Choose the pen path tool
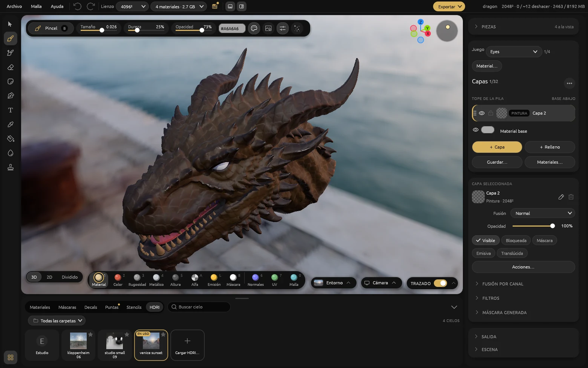 pos(10,96)
